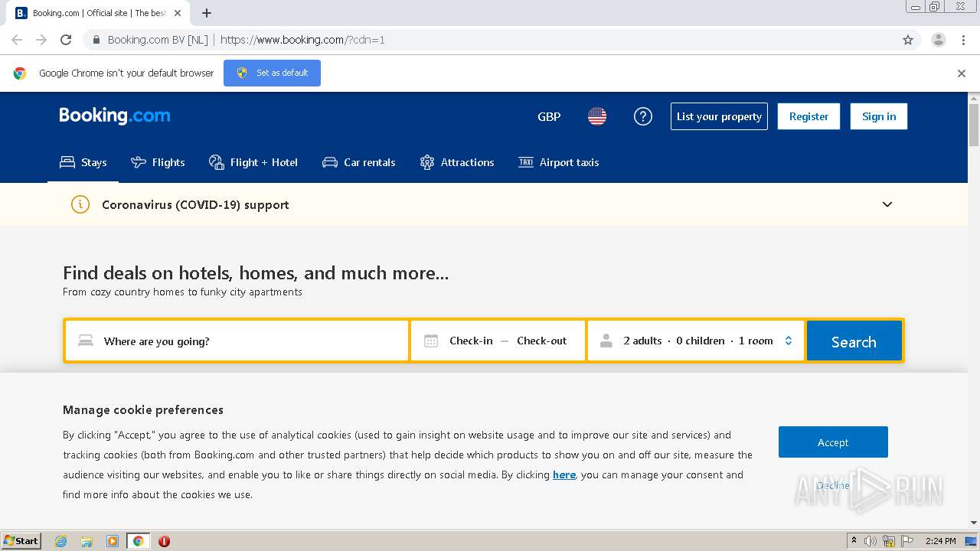Click the Sign in button
The image size is (980, 551).
879,116
